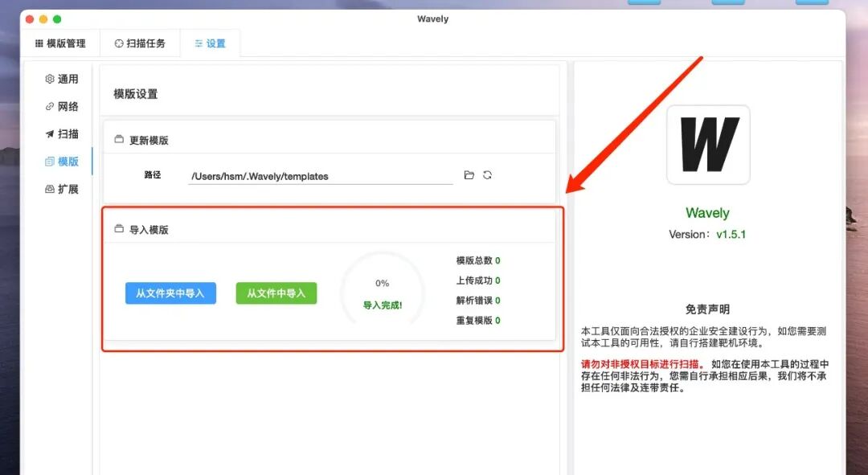Image resolution: width=868 pixels, height=475 pixels.
Task: Open 扩展 settings in sidebar
Action: 61,190
